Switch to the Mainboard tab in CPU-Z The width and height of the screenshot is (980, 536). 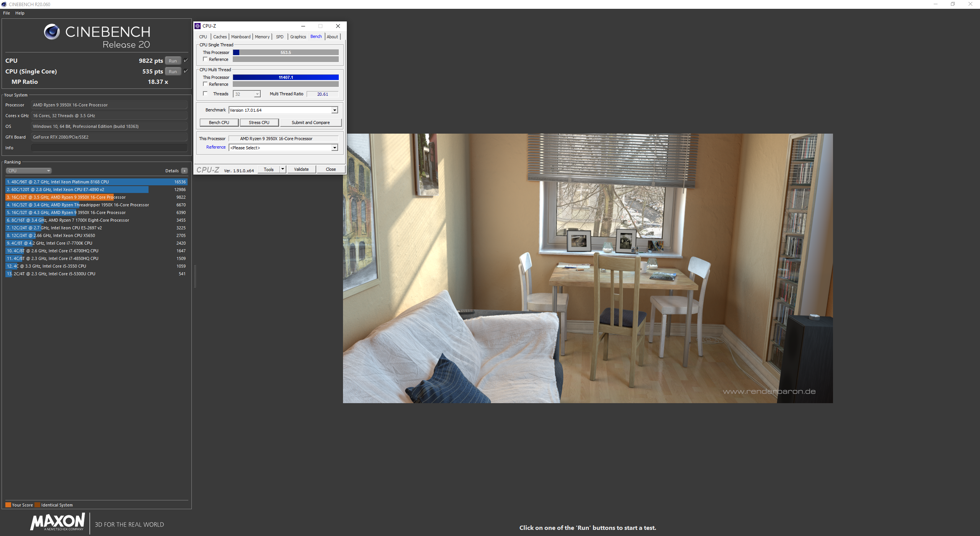click(241, 37)
